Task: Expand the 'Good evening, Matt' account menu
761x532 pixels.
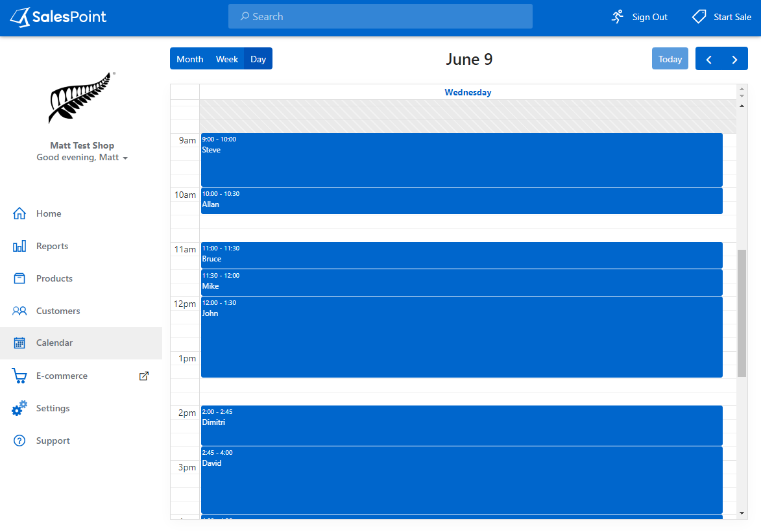Action: pos(82,157)
